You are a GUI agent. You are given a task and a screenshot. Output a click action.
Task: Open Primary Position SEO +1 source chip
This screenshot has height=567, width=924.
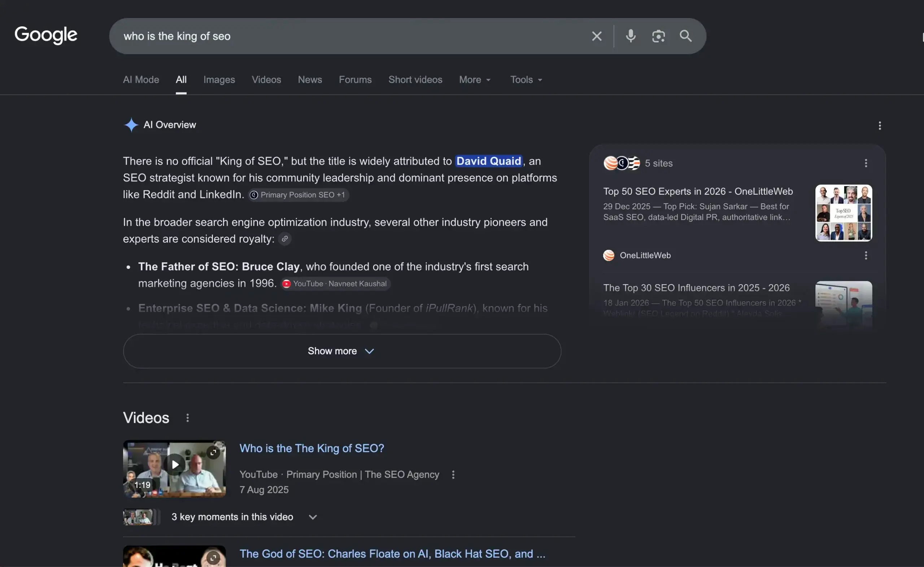point(298,195)
